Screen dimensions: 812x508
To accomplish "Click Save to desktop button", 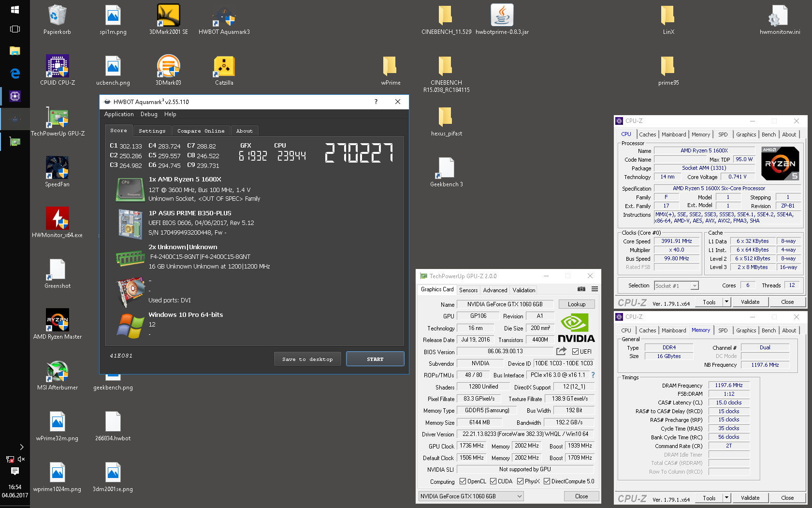I will tap(307, 359).
